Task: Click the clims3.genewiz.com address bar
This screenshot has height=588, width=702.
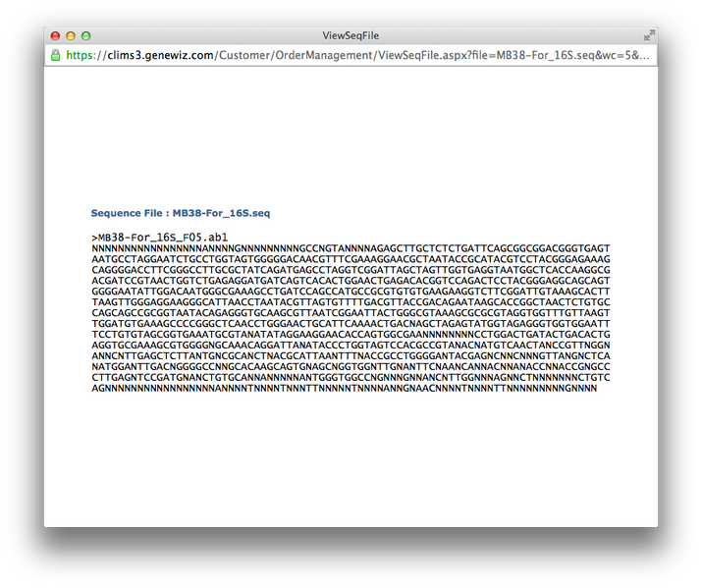Action: pos(357,55)
